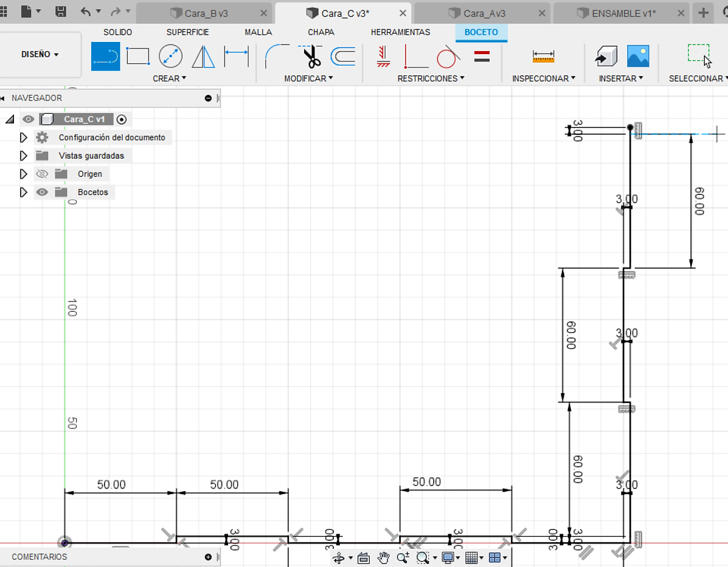Open the File menu icon
The image size is (728, 567).
[27, 12]
